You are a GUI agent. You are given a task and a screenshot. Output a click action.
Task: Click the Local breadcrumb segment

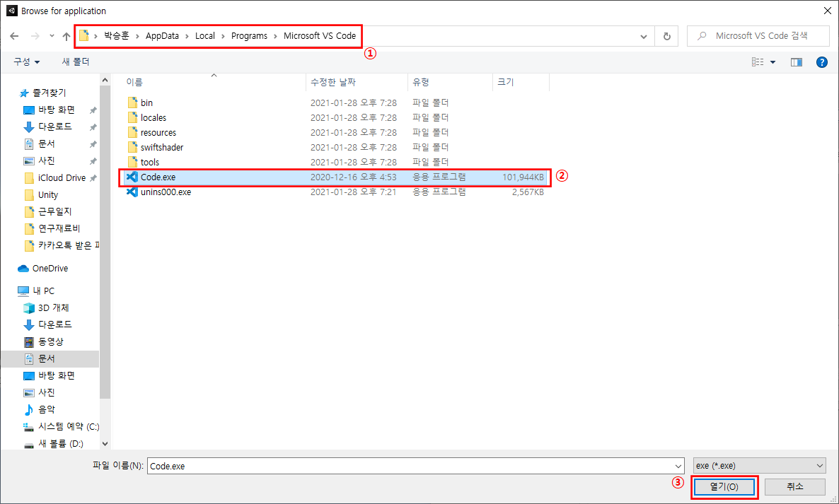[x=205, y=36]
